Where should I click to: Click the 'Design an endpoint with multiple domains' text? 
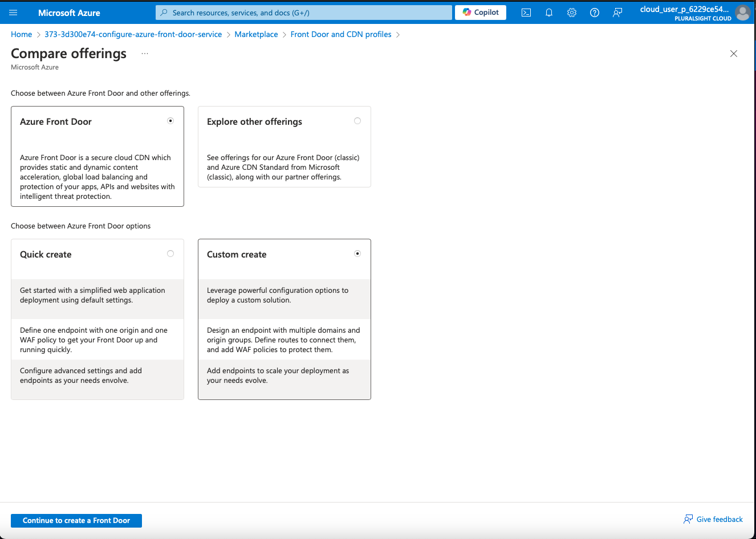283,340
